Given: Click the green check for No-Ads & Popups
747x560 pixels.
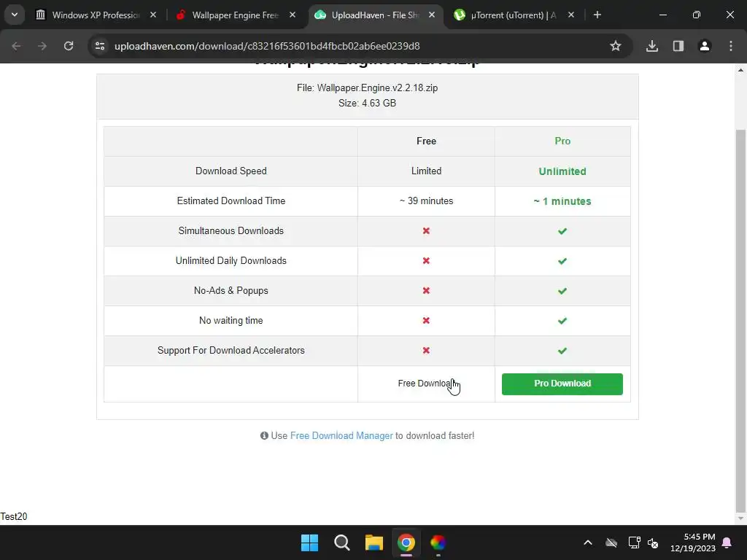Looking at the screenshot, I should [562, 291].
